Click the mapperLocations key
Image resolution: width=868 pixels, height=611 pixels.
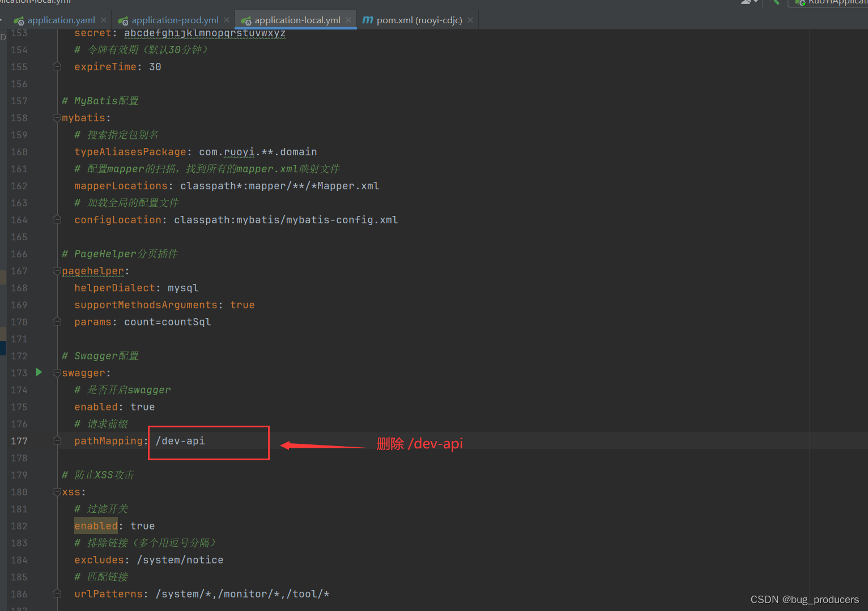pyautogui.click(x=121, y=186)
